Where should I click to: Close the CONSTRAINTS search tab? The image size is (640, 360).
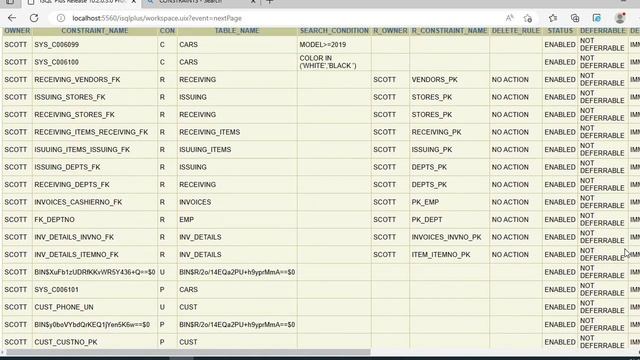[253, 2]
